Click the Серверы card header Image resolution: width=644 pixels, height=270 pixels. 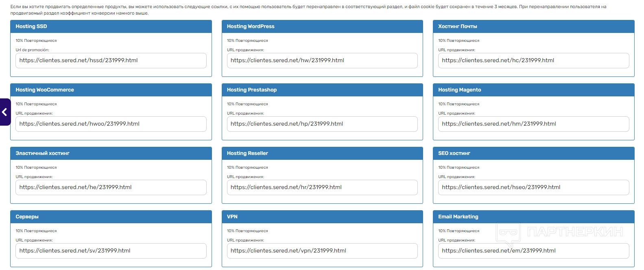point(111,217)
